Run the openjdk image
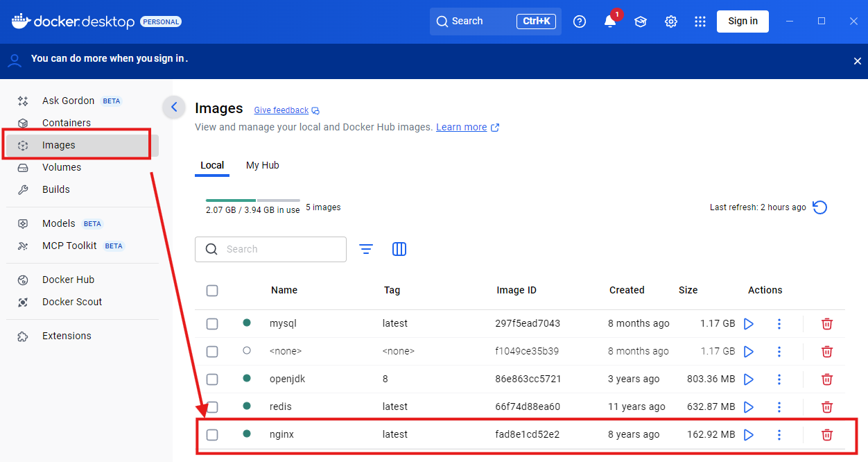 [749, 379]
